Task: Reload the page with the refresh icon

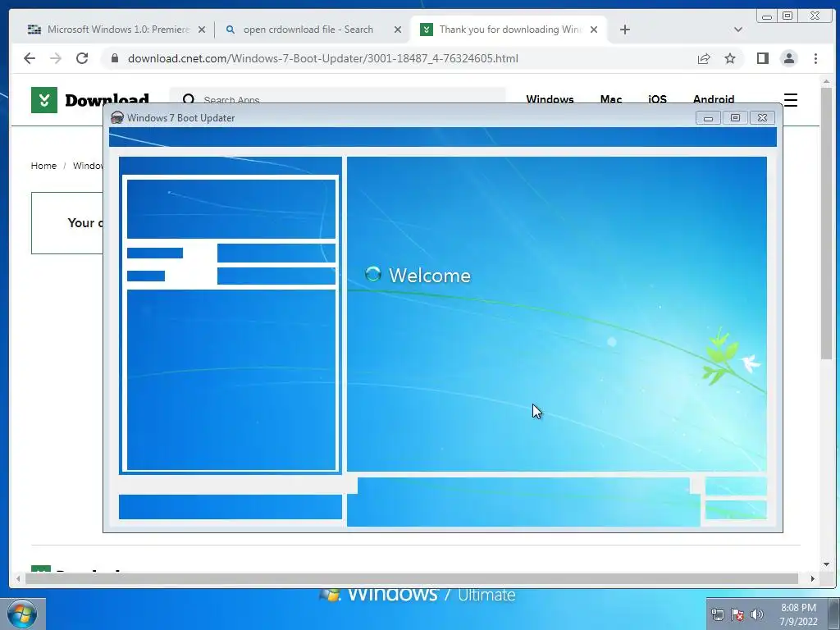Action: (x=82, y=58)
